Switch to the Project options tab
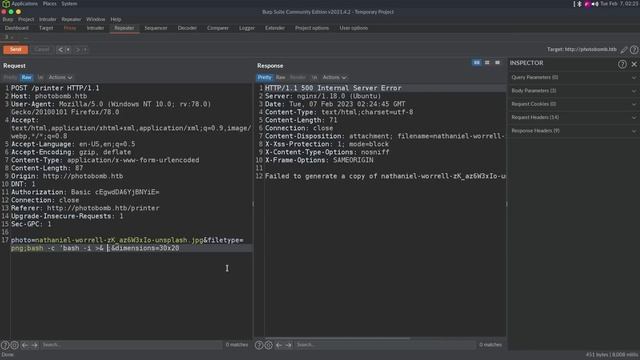The height and width of the screenshot is (360, 640). point(312,28)
